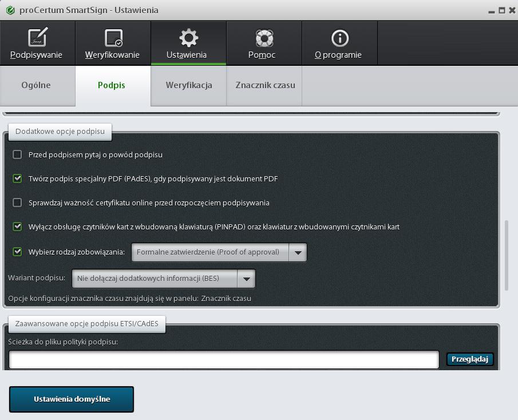Open the Znacznik czasu tab

[x=264, y=85]
